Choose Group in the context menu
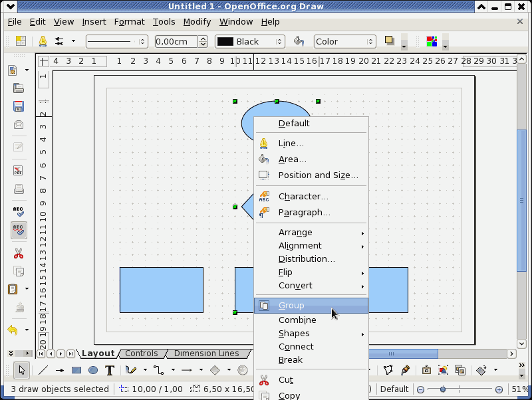 coord(311,306)
